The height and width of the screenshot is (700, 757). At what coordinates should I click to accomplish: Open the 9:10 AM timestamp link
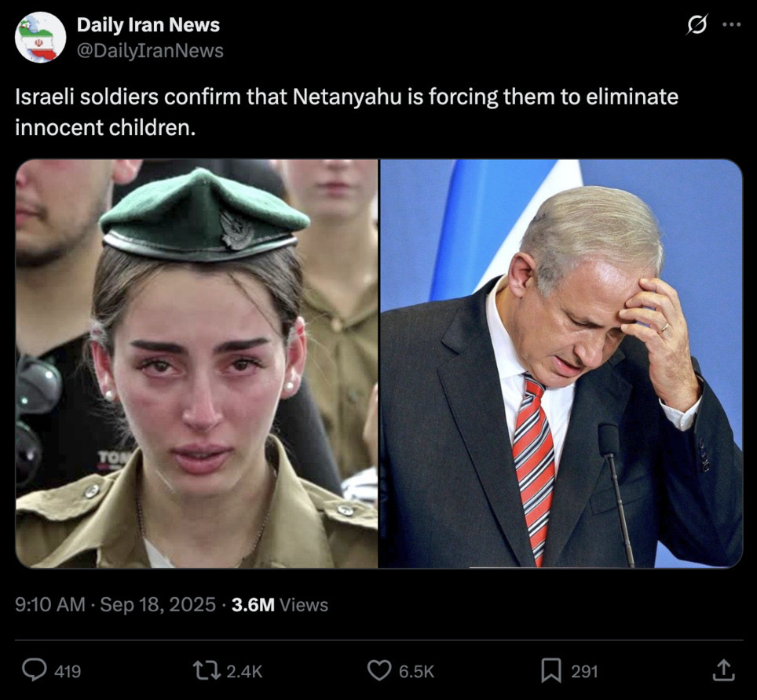49,604
